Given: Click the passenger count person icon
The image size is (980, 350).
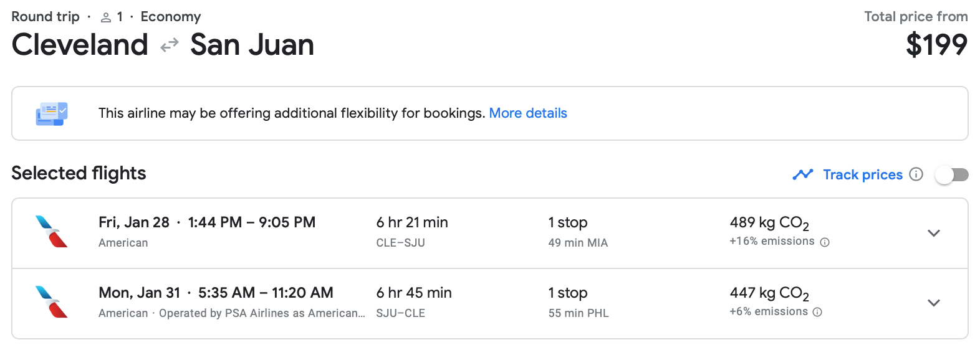Looking at the screenshot, I should (x=106, y=17).
